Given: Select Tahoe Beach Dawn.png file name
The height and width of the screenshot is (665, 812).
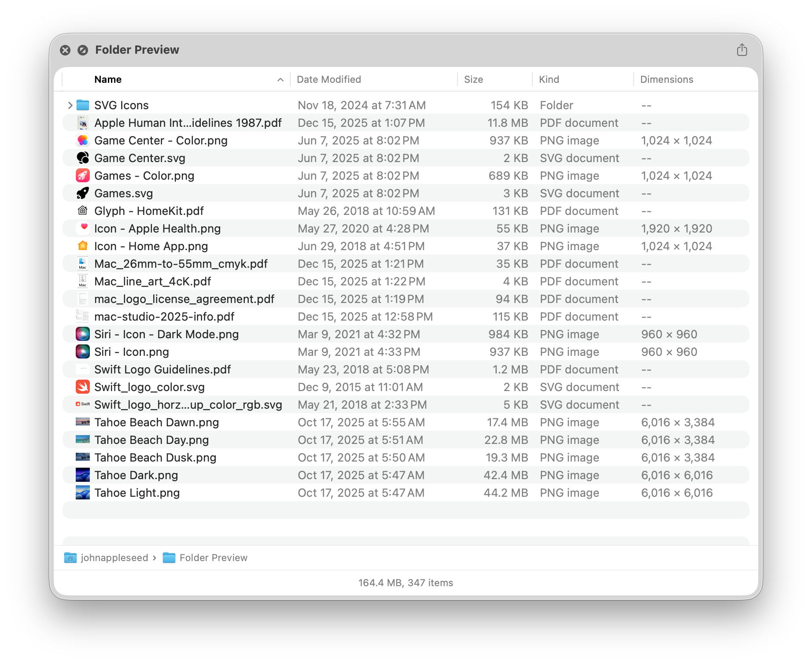Looking at the screenshot, I should [x=156, y=422].
